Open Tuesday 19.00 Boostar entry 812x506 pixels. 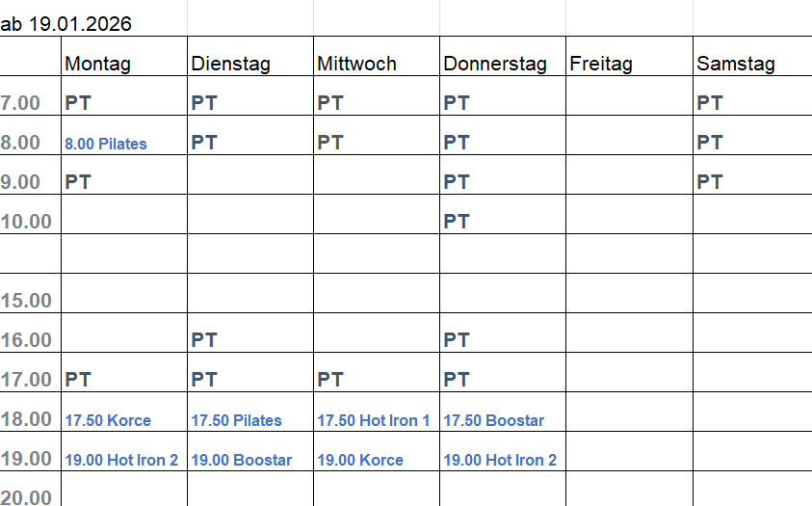242,460
